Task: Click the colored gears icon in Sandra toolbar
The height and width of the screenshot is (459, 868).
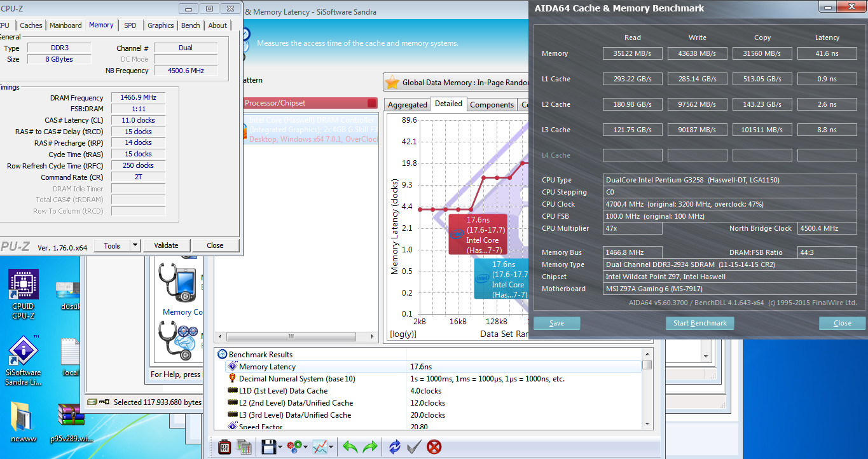Action: pyautogui.click(x=294, y=447)
